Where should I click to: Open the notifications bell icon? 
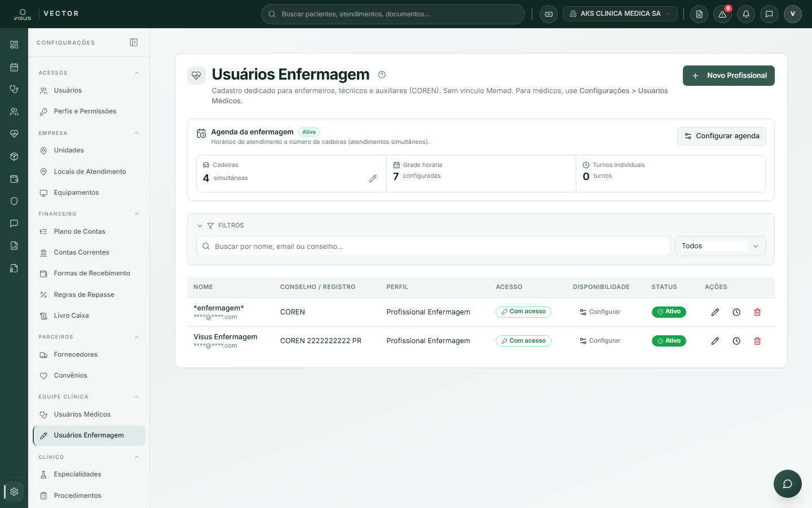point(746,14)
